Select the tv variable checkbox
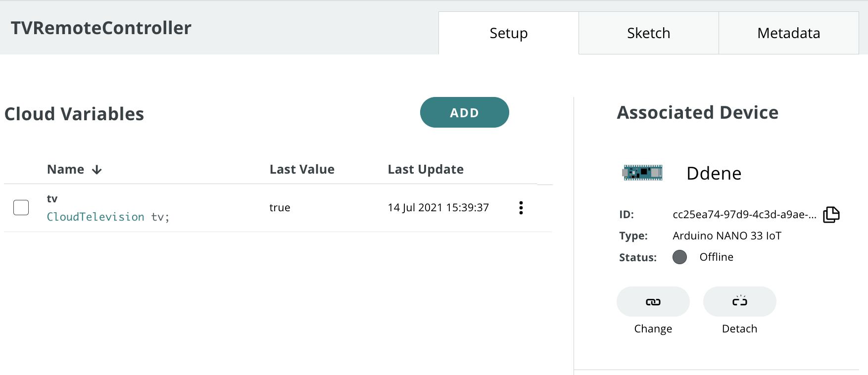The image size is (868, 375). tap(21, 208)
